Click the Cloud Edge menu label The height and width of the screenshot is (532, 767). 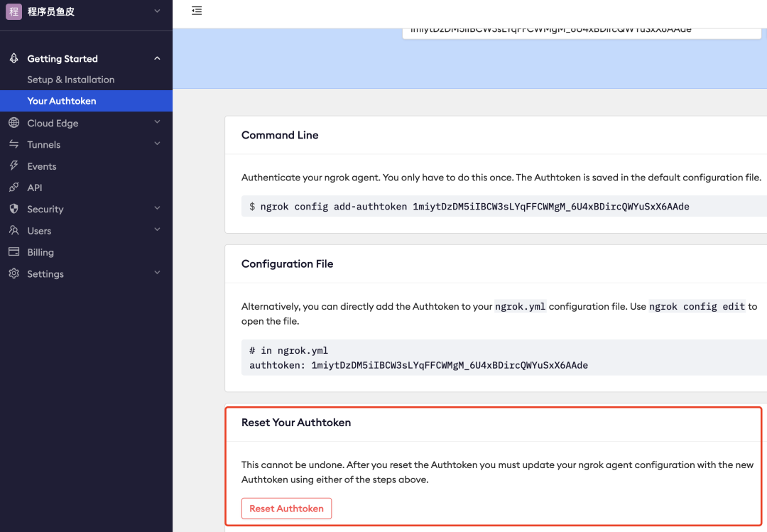tap(53, 124)
